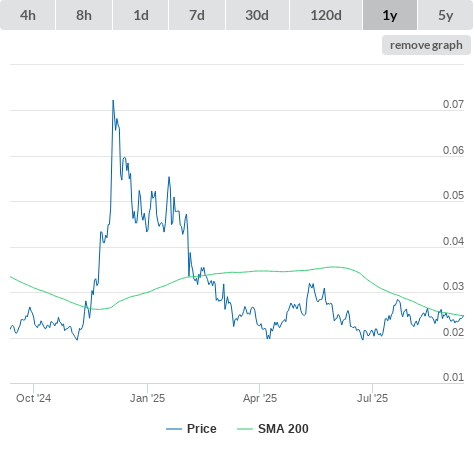Click the 0.05 y-axis value label
474x455 pixels.
point(453,195)
